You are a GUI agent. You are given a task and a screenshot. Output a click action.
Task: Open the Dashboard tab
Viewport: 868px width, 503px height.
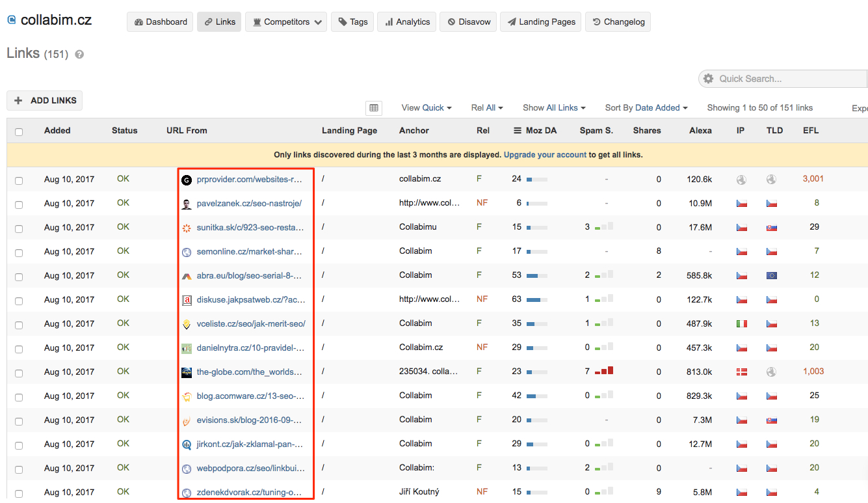coord(161,21)
